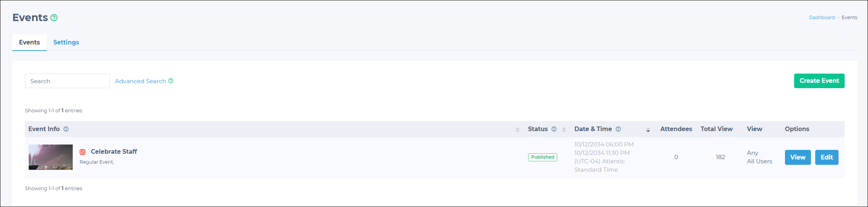
Task: Click the help icon next to Events title
Action: 54,18
